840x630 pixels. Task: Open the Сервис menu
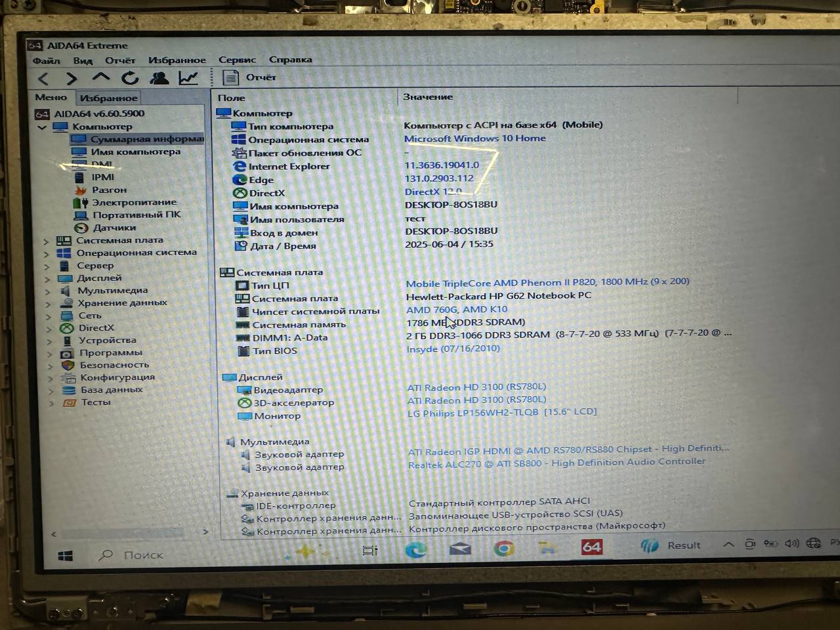click(x=237, y=60)
